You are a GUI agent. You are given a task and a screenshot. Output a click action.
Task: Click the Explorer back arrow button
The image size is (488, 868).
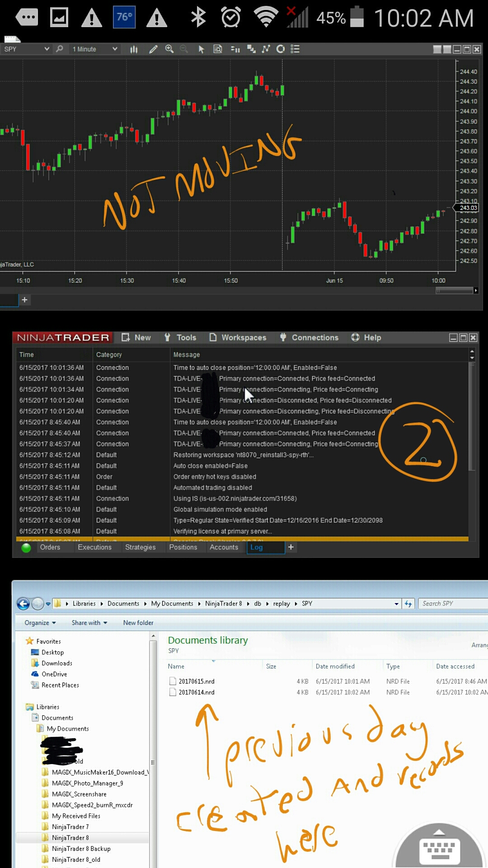pos(23,604)
